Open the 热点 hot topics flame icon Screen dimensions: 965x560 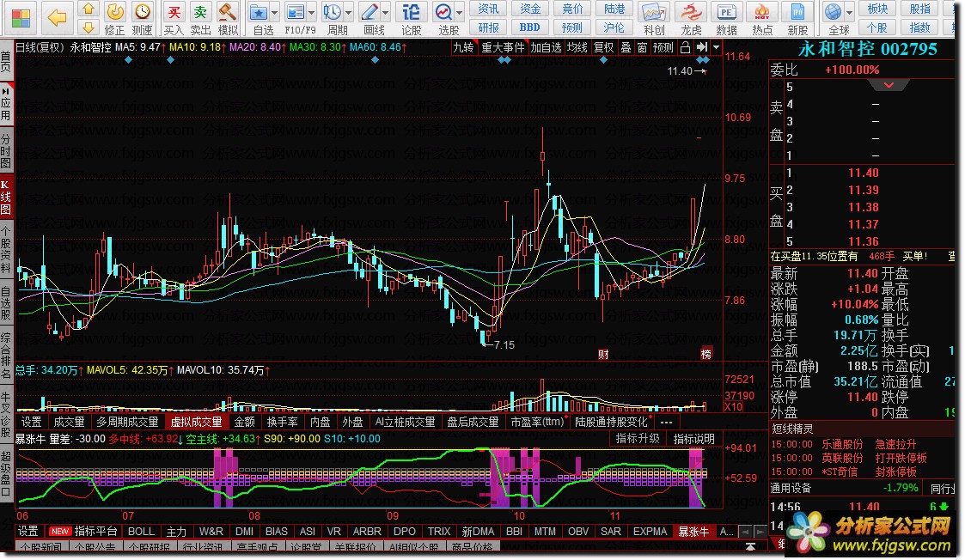(x=762, y=18)
